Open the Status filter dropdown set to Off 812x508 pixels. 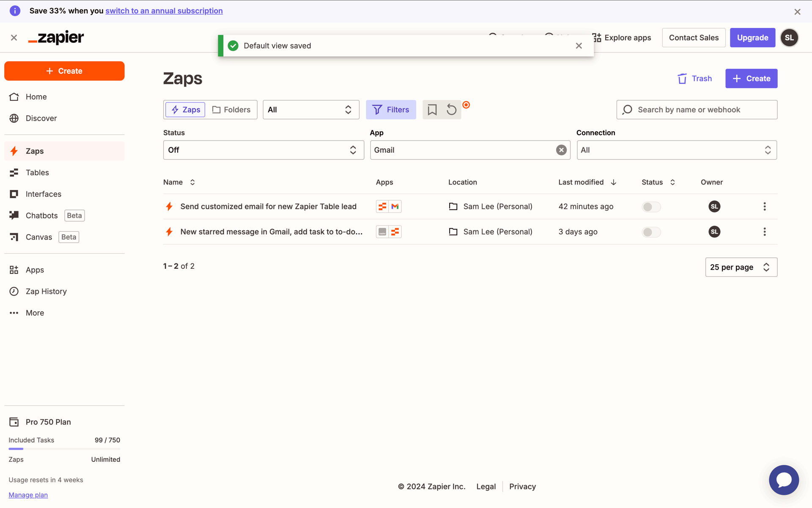(263, 150)
